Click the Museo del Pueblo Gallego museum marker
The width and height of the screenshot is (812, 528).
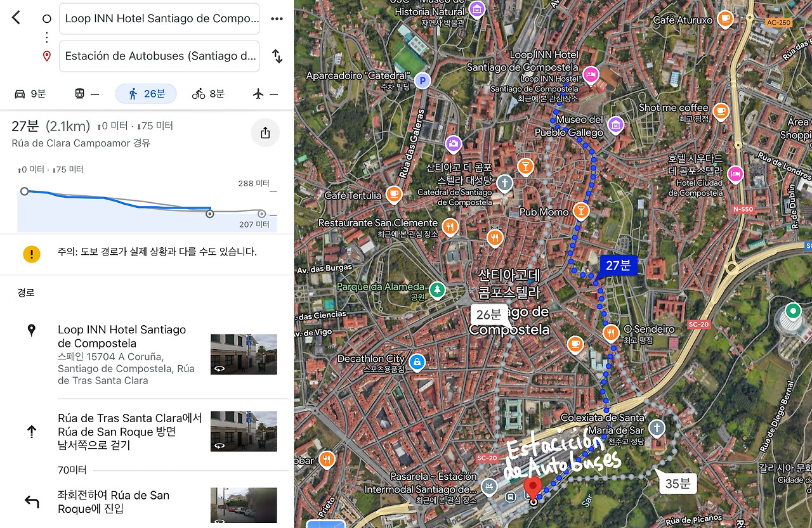click(x=615, y=125)
